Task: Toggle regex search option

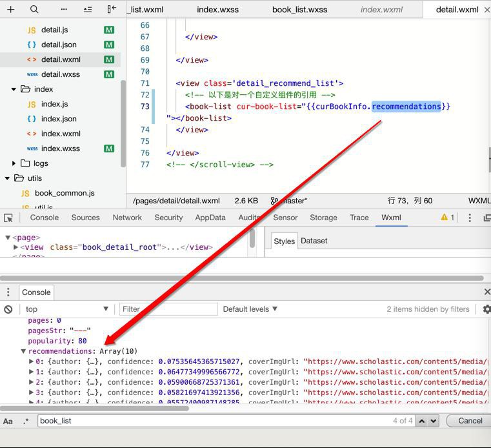Action: (x=26, y=421)
